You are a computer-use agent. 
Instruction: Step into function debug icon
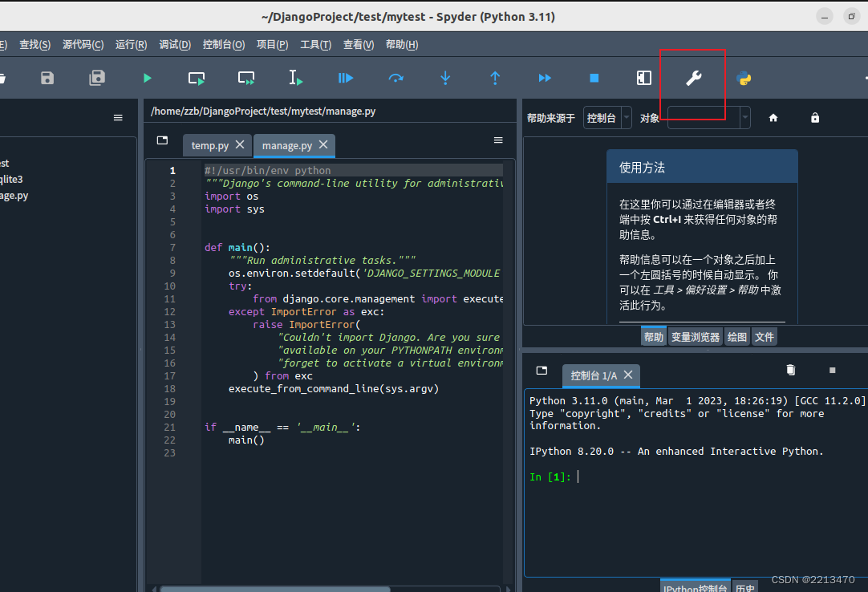(445, 78)
